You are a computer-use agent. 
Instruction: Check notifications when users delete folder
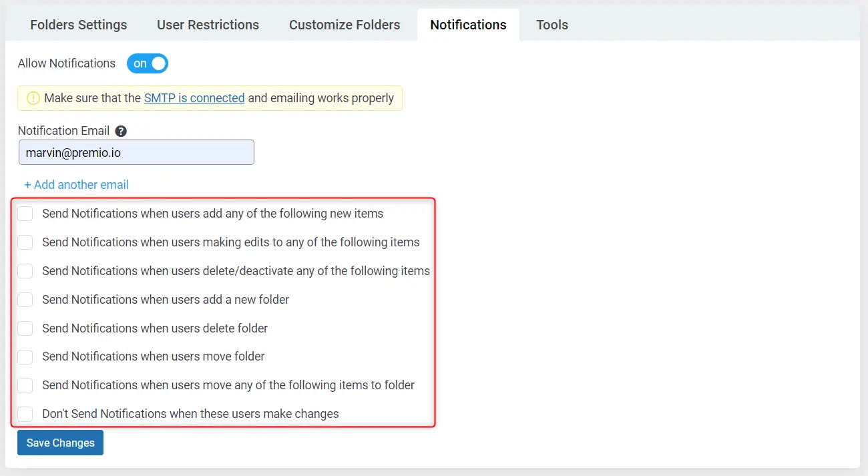coord(25,328)
